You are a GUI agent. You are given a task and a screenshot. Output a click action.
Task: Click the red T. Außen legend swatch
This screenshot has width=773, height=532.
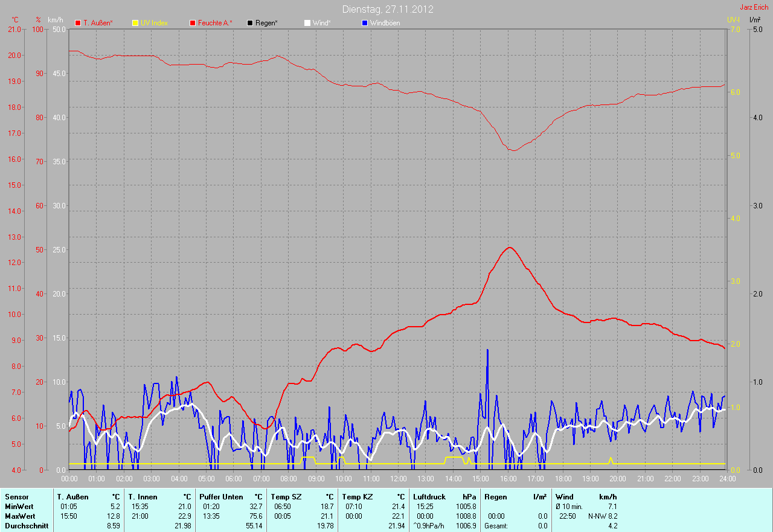click(78, 23)
